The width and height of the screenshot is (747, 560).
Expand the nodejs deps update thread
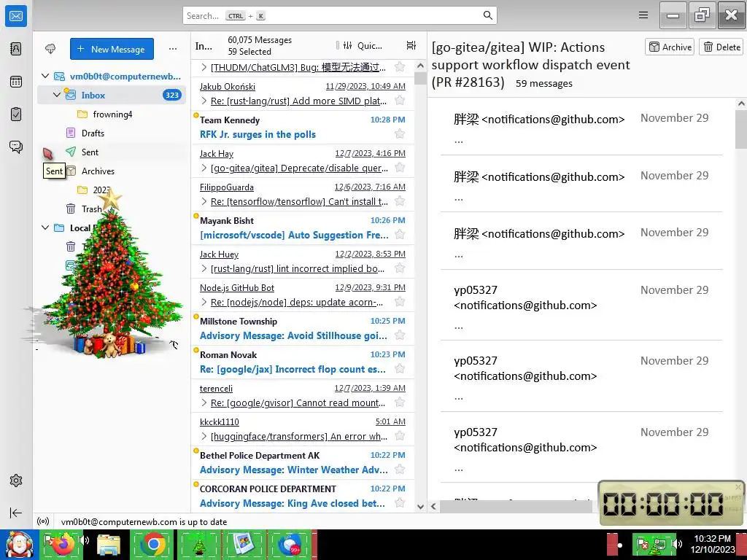point(204,302)
